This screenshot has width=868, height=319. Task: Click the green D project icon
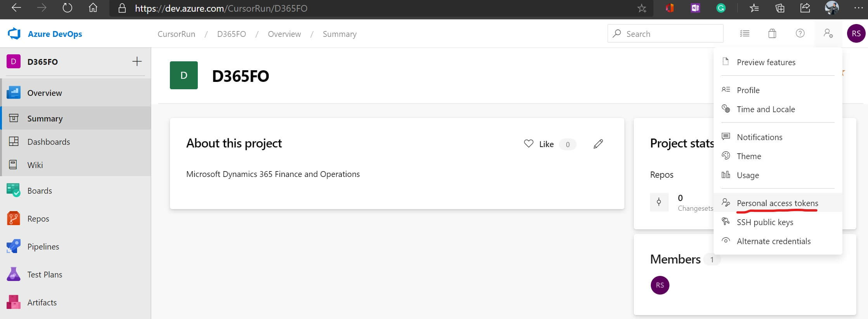click(184, 75)
